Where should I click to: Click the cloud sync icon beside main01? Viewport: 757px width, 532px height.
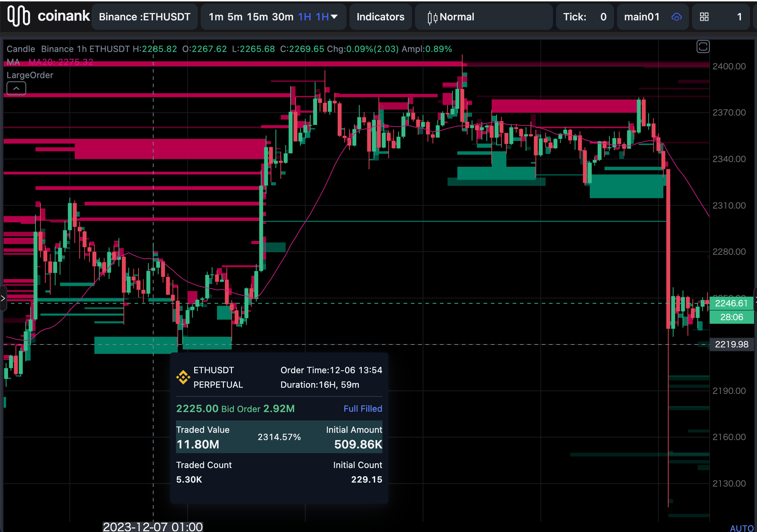676,17
